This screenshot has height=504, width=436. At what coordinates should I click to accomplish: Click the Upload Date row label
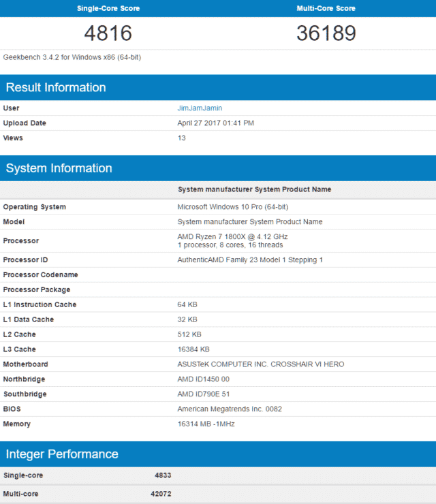click(x=25, y=123)
